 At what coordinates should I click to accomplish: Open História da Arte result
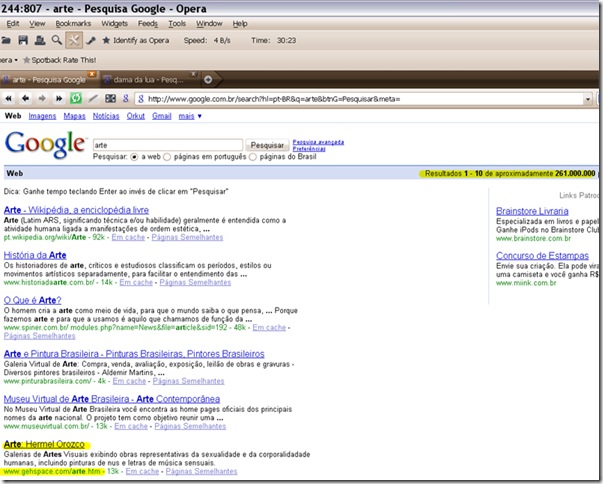coord(35,255)
